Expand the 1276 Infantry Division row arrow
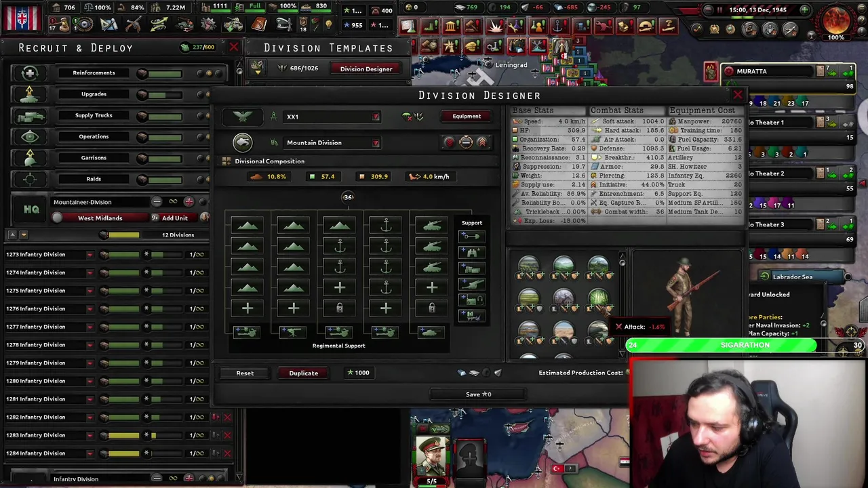Image resolution: width=868 pixels, height=488 pixels. click(90, 309)
